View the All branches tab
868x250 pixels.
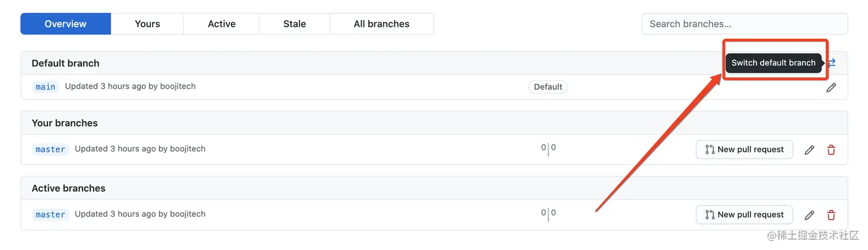(x=382, y=24)
